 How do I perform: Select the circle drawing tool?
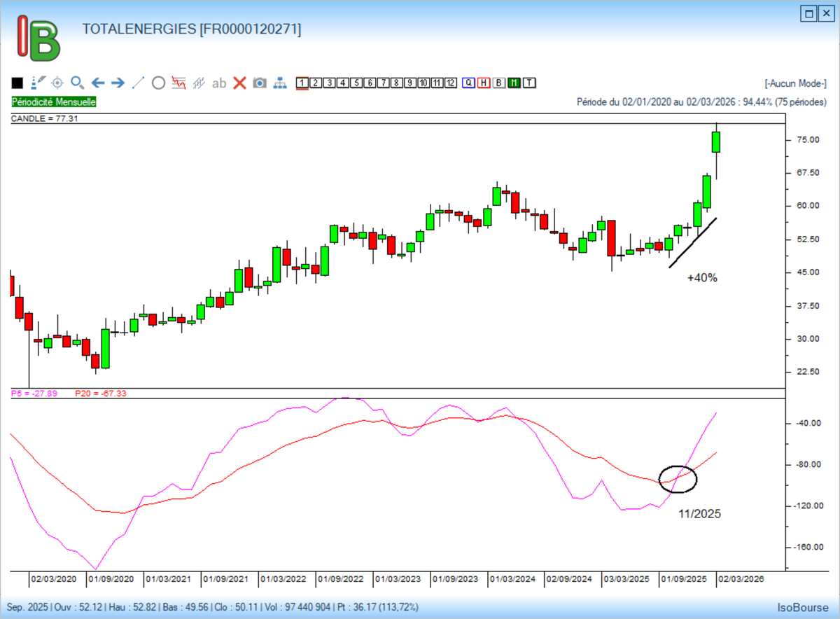tap(158, 83)
